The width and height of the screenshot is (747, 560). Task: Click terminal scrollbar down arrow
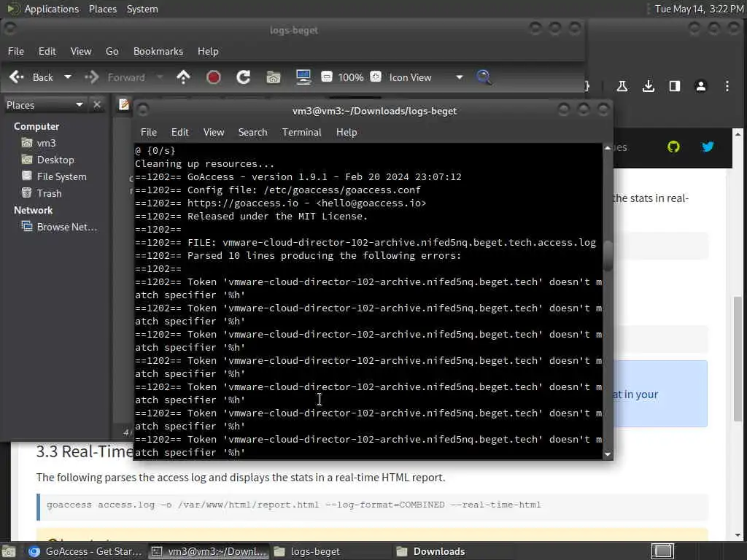click(608, 454)
